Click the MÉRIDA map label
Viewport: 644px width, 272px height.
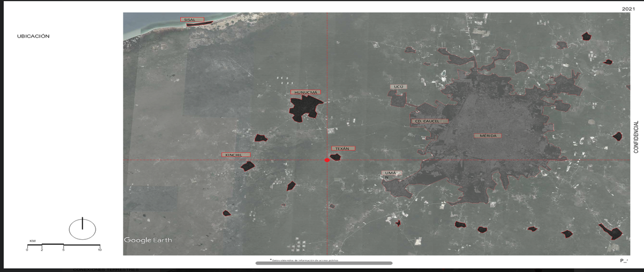coord(488,136)
